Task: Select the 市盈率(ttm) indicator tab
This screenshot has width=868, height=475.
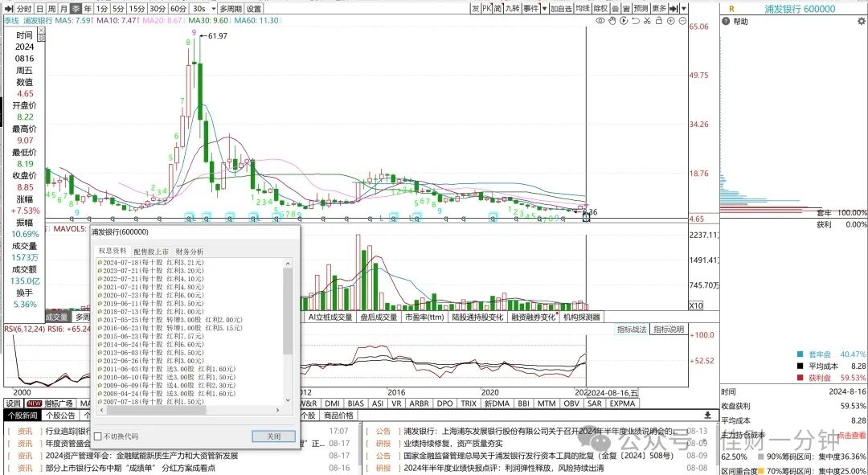Action: pos(425,317)
